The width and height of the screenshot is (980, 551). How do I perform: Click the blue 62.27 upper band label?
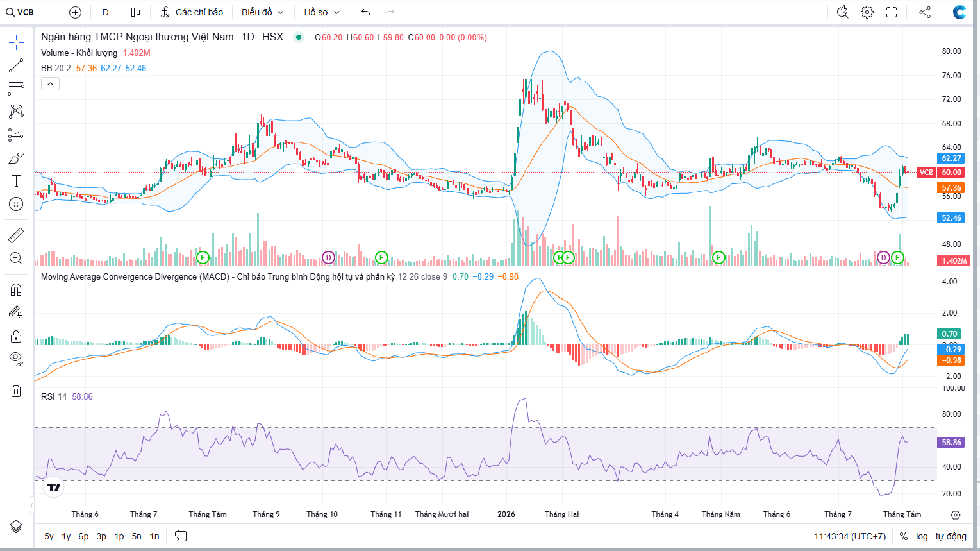click(x=952, y=158)
